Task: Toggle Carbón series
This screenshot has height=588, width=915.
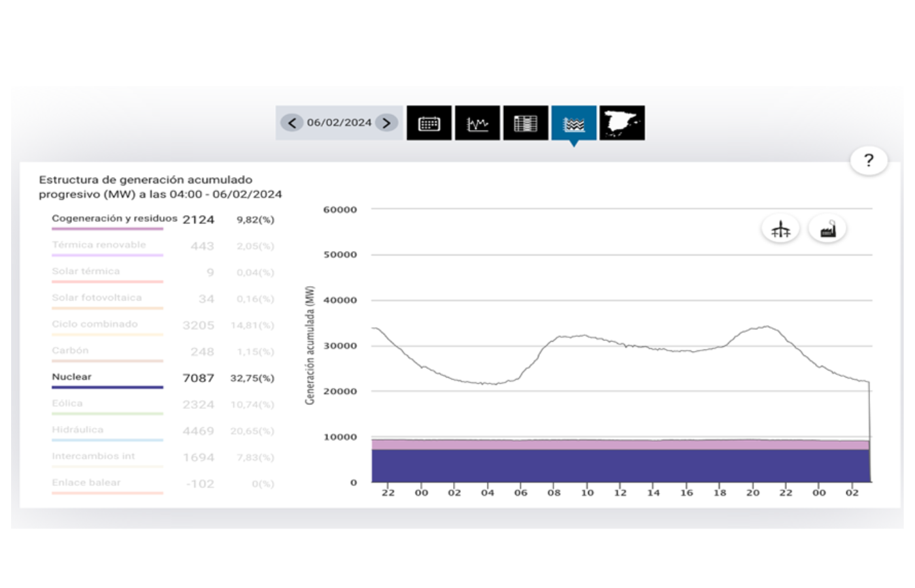Action: click(107, 353)
